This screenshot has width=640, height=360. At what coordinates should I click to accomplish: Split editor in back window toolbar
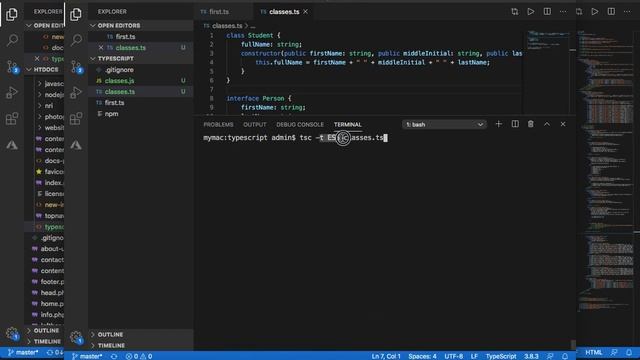point(611,11)
